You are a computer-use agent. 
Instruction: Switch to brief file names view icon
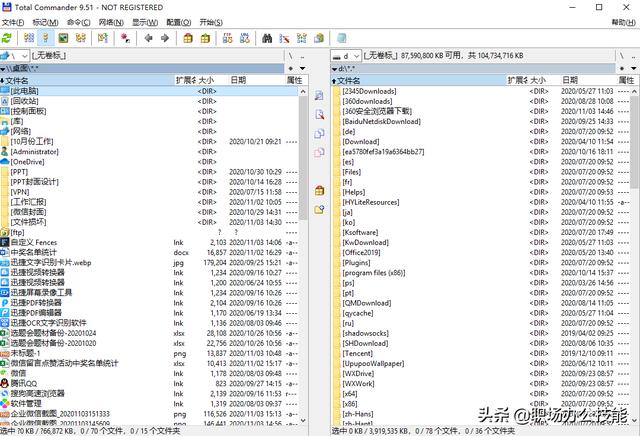(x=29, y=38)
